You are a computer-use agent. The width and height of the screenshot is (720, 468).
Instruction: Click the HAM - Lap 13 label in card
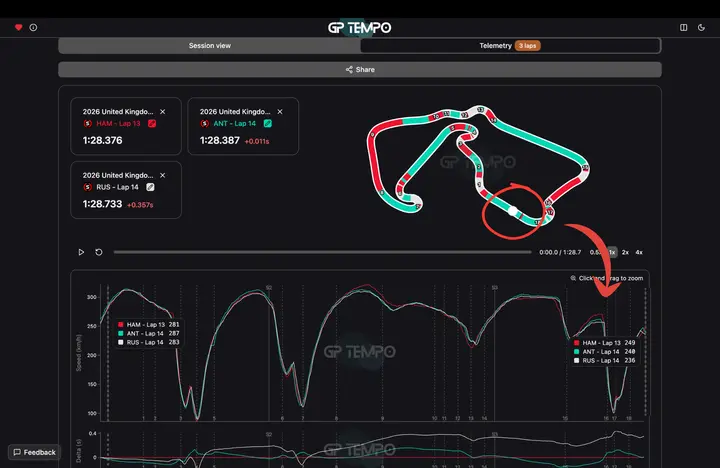pyautogui.click(x=118, y=124)
